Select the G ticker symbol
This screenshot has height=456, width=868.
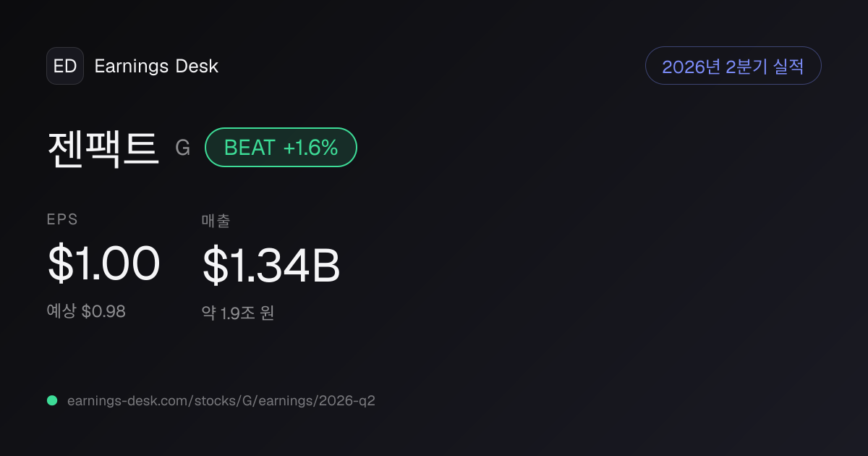[183, 148]
